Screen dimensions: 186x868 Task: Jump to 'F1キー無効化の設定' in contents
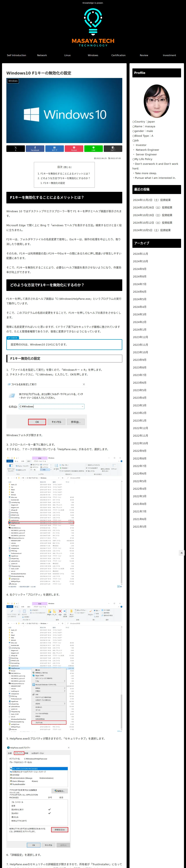[54, 183]
